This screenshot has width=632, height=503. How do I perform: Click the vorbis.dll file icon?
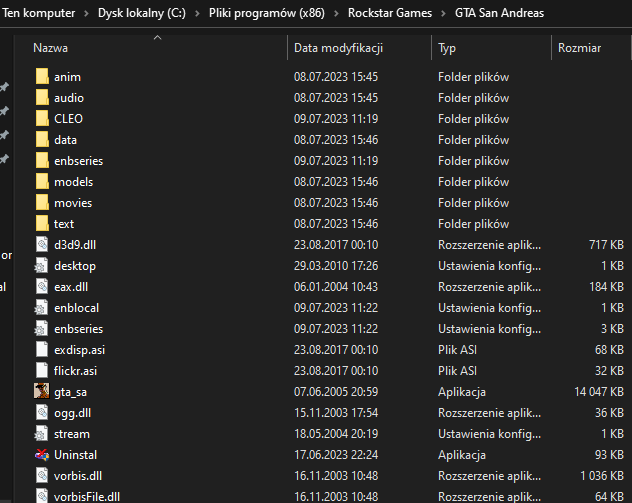pyautogui.click(x=42, y=475)
